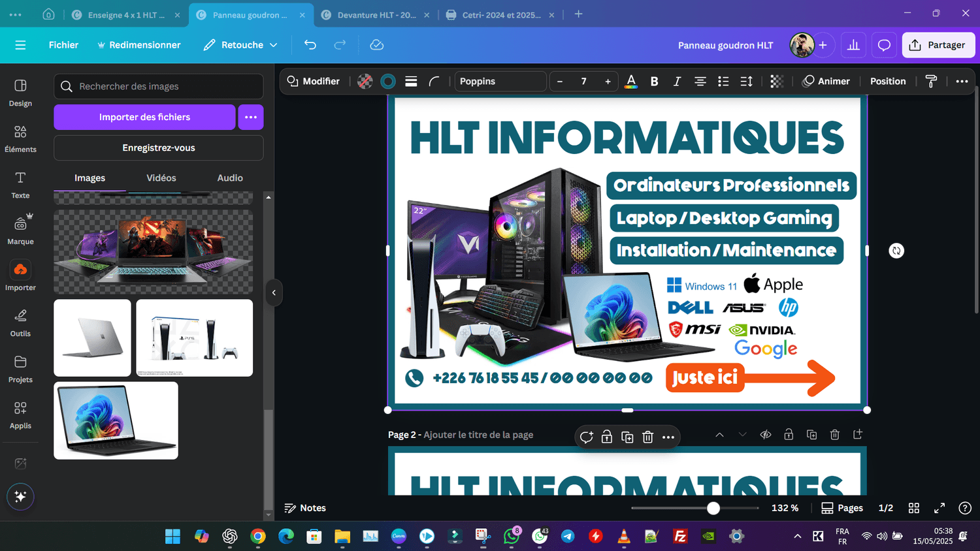Redo the last action
The width and height of the screenshot is (980, 551).
340,45
